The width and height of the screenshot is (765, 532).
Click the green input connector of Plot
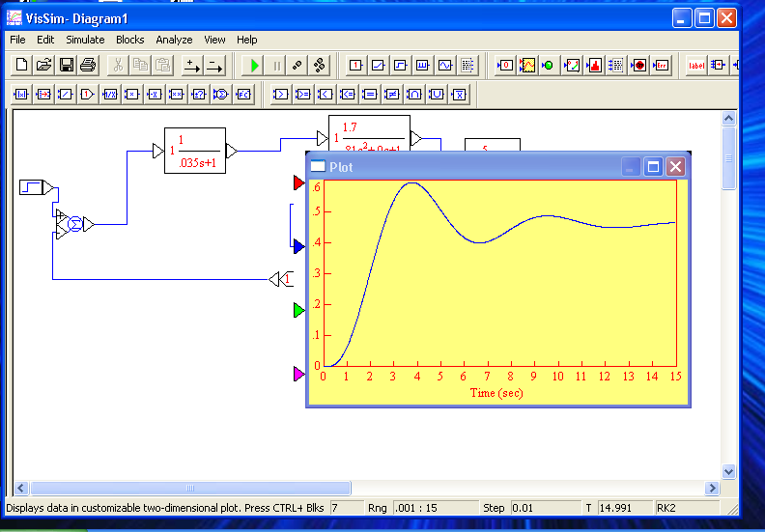tap(298, 310)
